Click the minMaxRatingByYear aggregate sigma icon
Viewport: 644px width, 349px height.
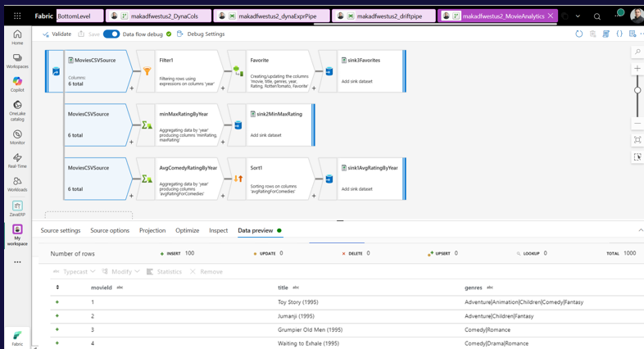[x=147, y=125]
